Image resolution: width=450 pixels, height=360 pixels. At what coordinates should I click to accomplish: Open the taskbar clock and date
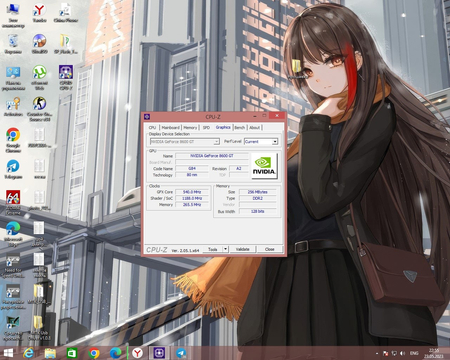tap(434, 353)
